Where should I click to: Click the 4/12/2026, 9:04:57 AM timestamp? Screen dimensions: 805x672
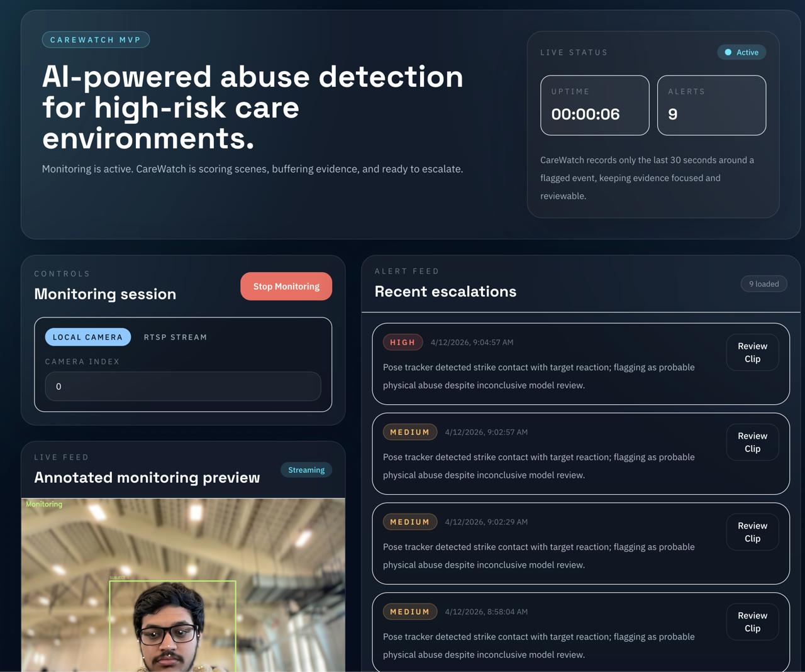(472, 343)
